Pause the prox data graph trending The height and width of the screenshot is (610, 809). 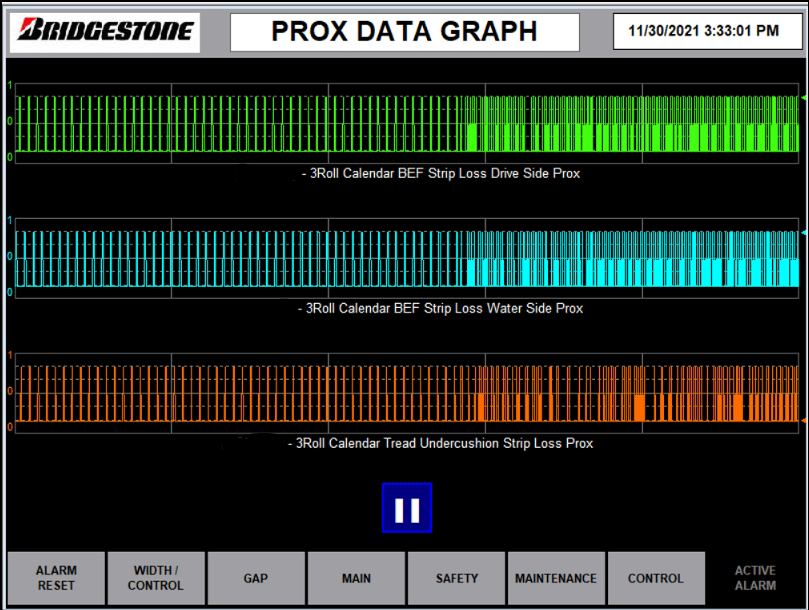[x=406, y=508]
